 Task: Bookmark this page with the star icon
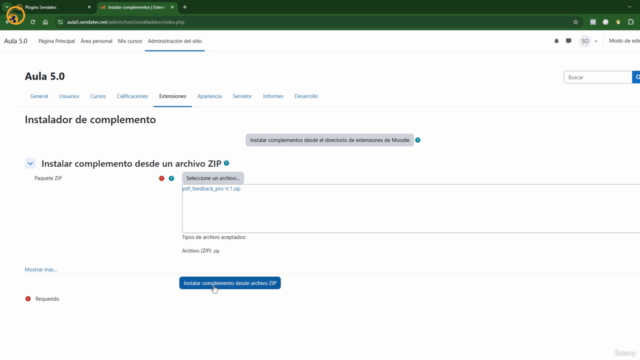[576, 22]
